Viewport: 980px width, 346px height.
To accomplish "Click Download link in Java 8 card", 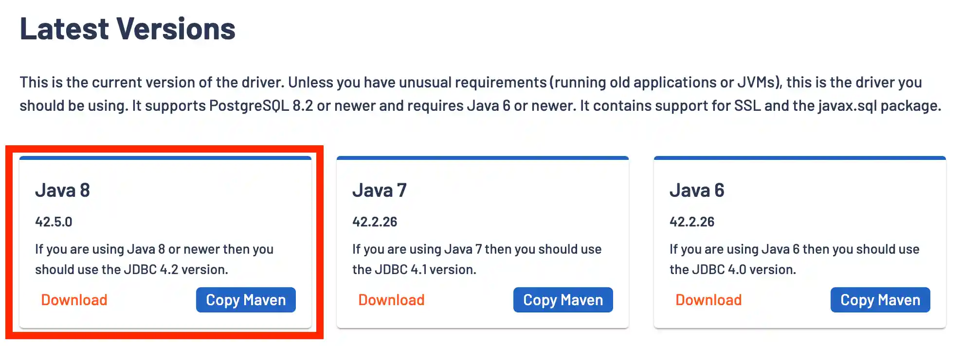I will click(x=74, y=300).
